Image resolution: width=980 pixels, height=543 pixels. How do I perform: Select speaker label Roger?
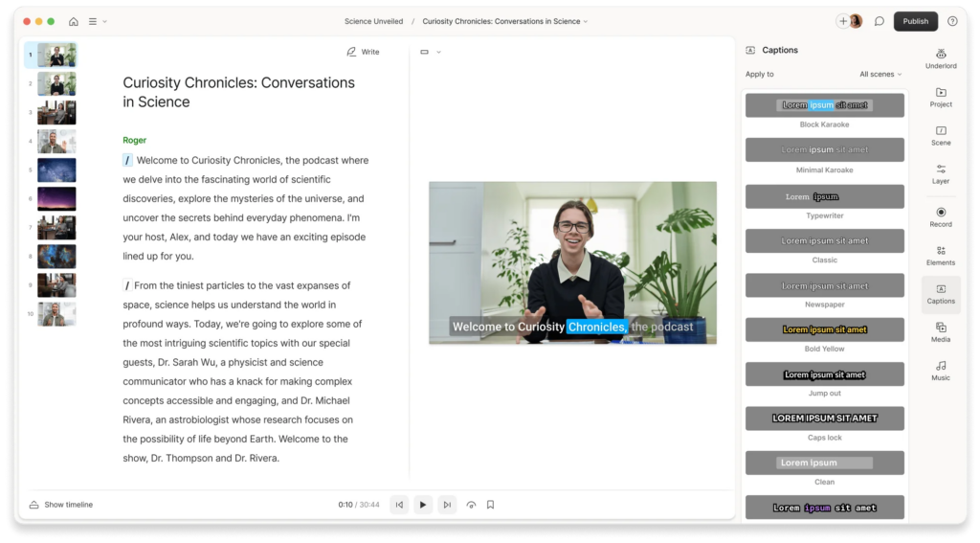[x=134, y=140]
